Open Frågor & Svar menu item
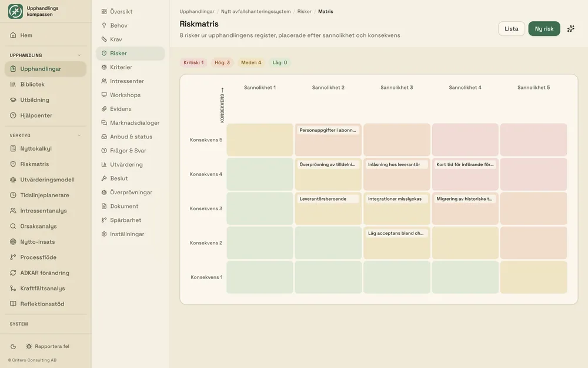The width and height of the screenshot is (588, 368). pyautogui.click(x=130, y=151)
